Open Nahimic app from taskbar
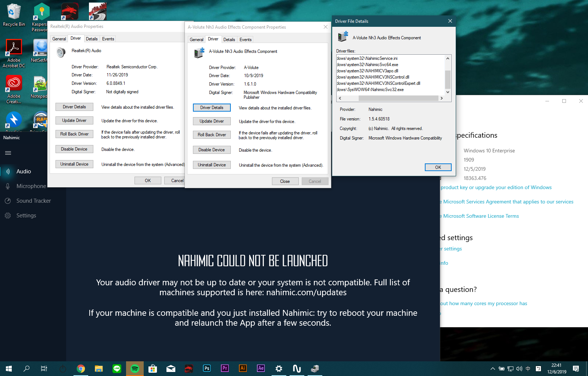588x376 pixels. [x=297, y=369]
